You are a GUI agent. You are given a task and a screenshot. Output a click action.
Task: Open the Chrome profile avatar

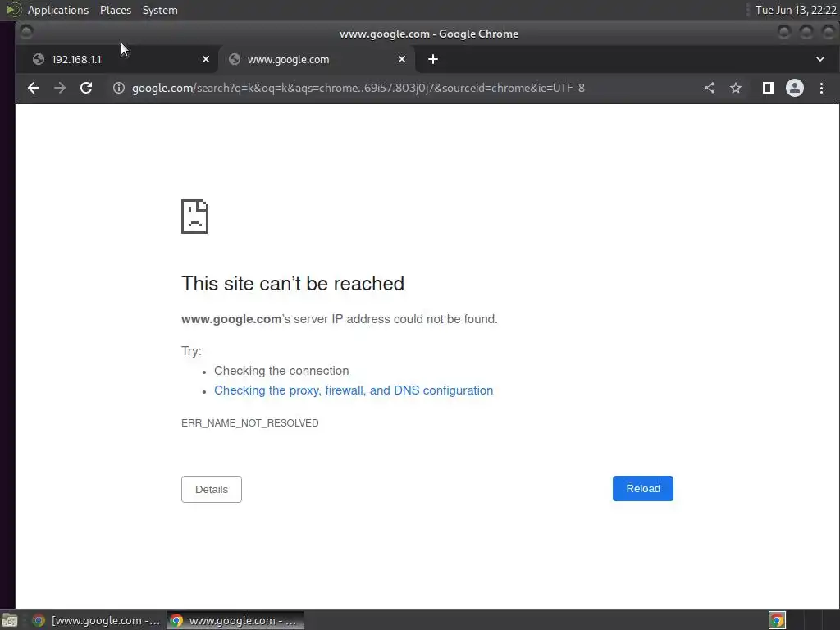[794, 88]
